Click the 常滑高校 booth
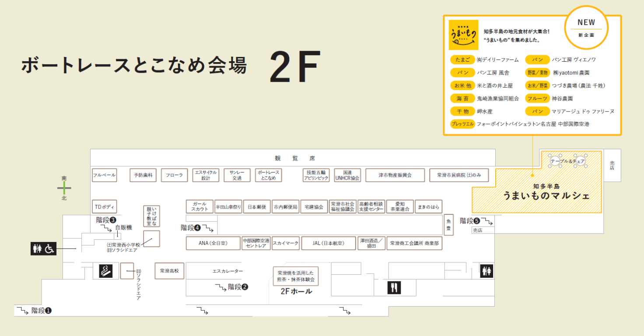The height and width of the screenshot is (336, 644). 169,271
